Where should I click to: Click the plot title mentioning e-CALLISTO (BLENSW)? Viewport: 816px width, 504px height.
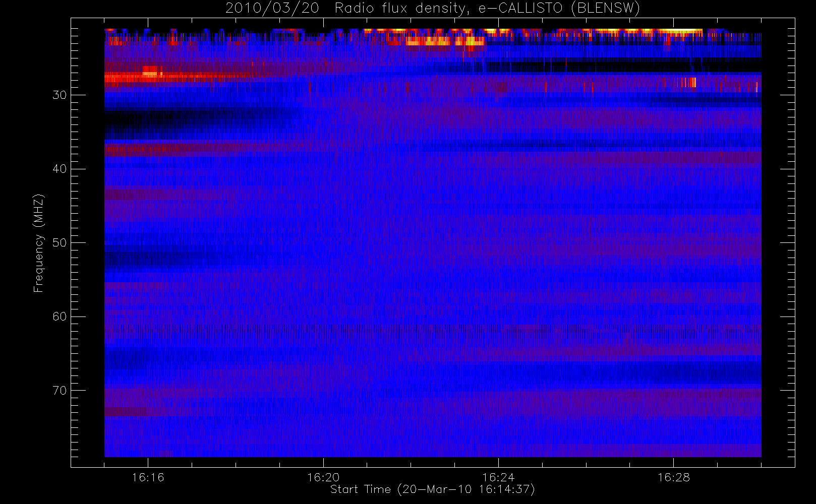(433, 9)
